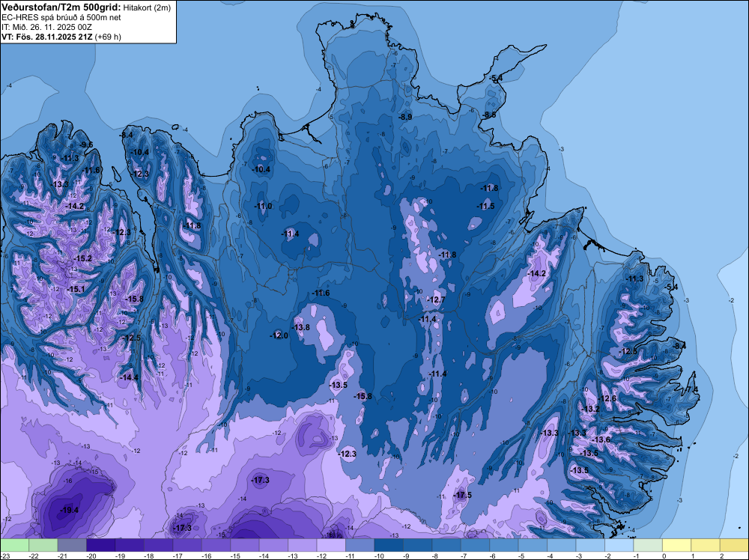Click the -14 tick label in the legend

coord(264,556)
